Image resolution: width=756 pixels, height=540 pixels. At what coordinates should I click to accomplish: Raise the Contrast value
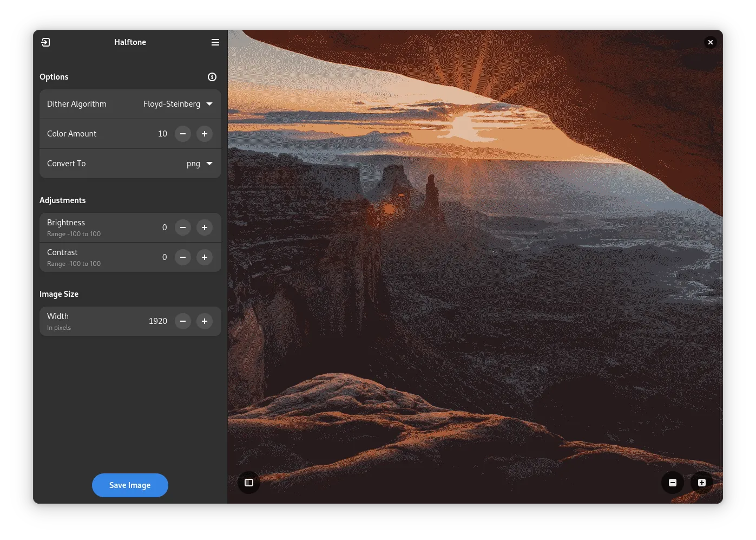point(205,257)
